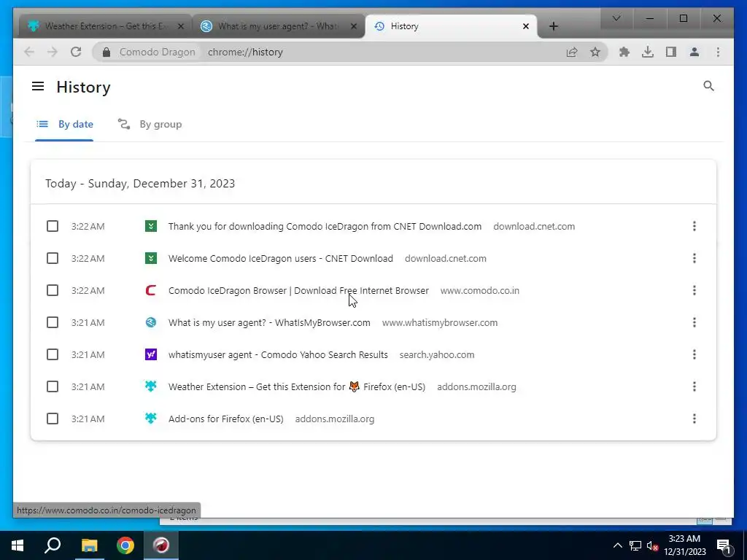Open 'whatismyuser agent - Comodo Yahoo Search Results'
This screenshot has width=747, height=560.
click(x=278, y=355)
